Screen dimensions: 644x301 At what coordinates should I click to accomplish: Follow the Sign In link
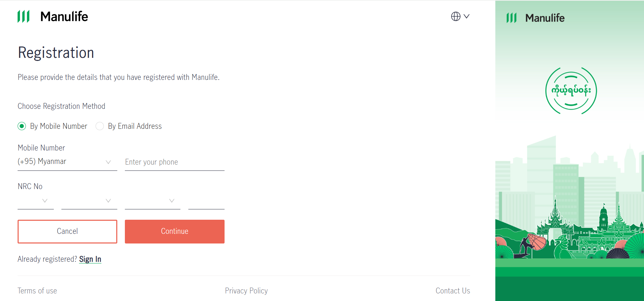point(90,259)
